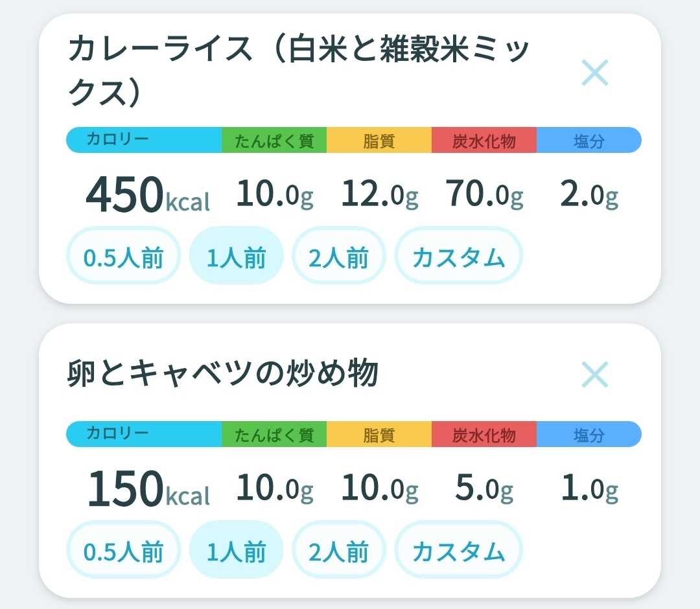
Task: Click yellow 脂質 segment in カレーライス card
Action: pos(379,140)
